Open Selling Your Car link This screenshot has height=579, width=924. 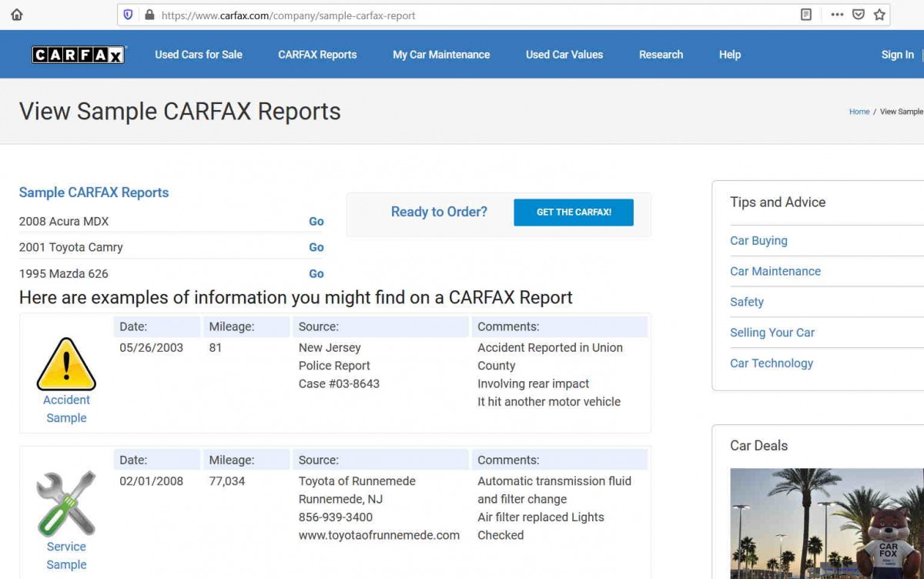tap(772, 333)
